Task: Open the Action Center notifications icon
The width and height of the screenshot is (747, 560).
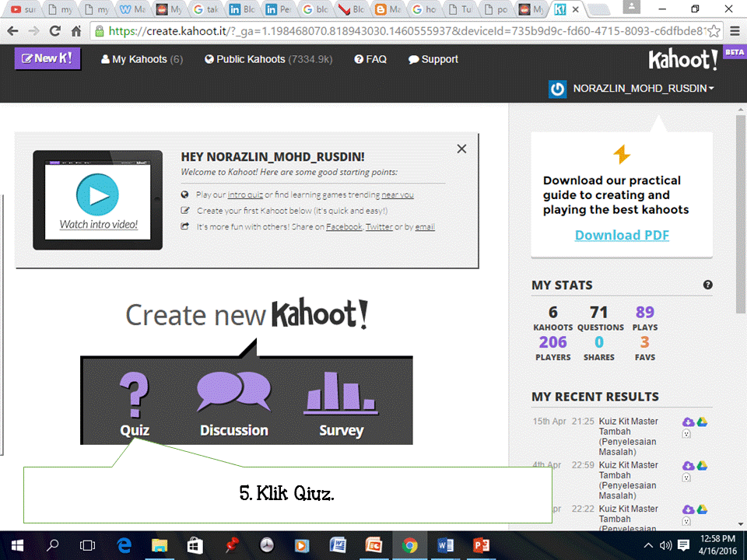Action: click(684, 546)
